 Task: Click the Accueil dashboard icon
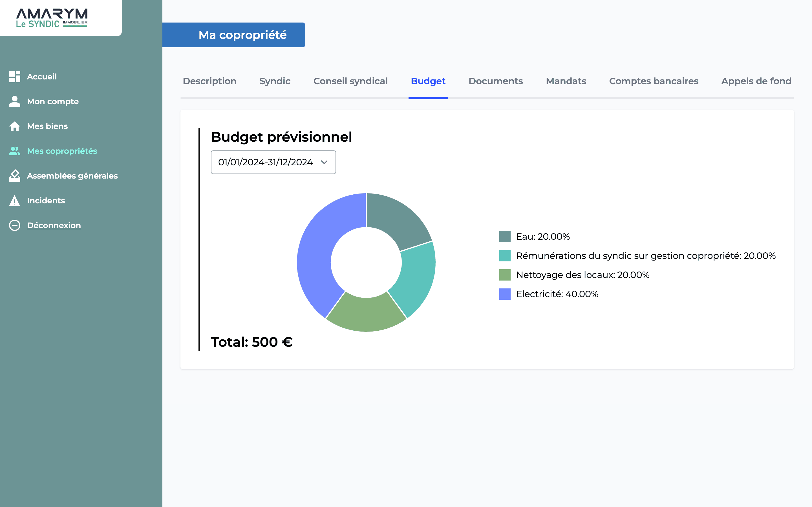pyautogui.click(x=15, y=76)
